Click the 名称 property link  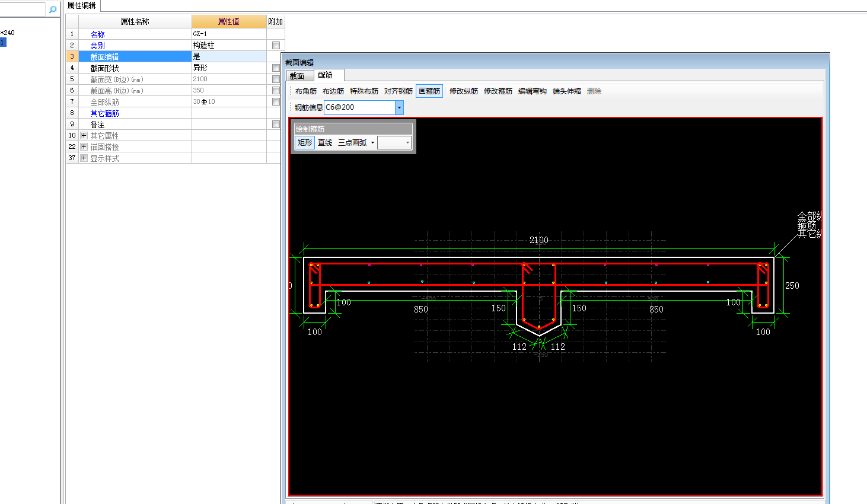tap(98, 34)
